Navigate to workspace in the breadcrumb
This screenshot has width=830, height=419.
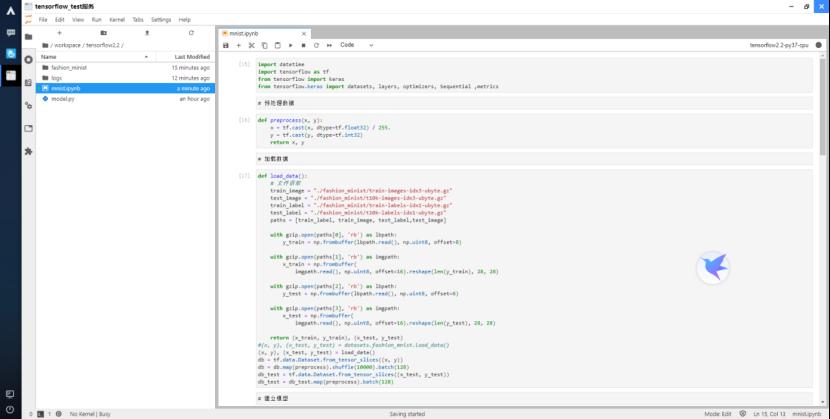[x=68, y=45]
